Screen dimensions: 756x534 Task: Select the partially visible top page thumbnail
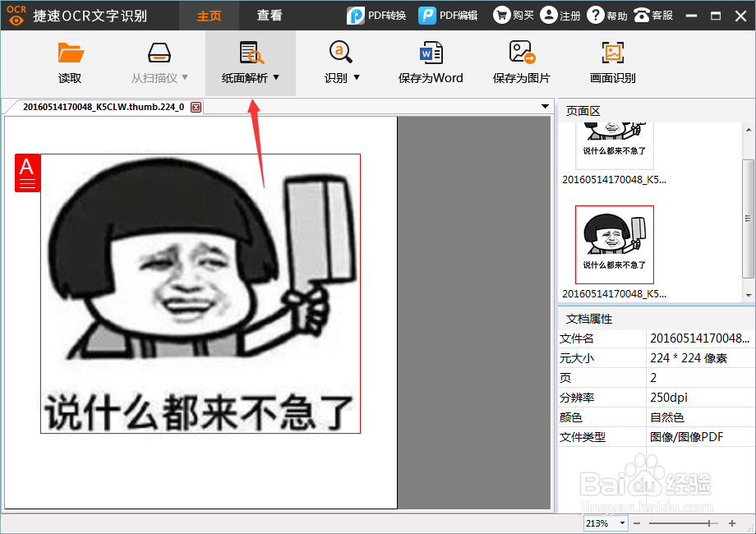[615, 145]
